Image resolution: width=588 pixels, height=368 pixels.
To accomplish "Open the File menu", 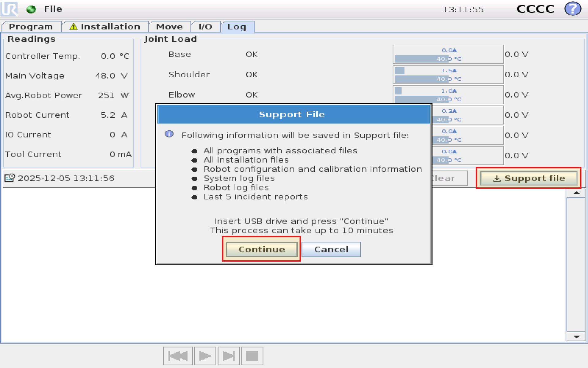I will [x=53, y=9].
